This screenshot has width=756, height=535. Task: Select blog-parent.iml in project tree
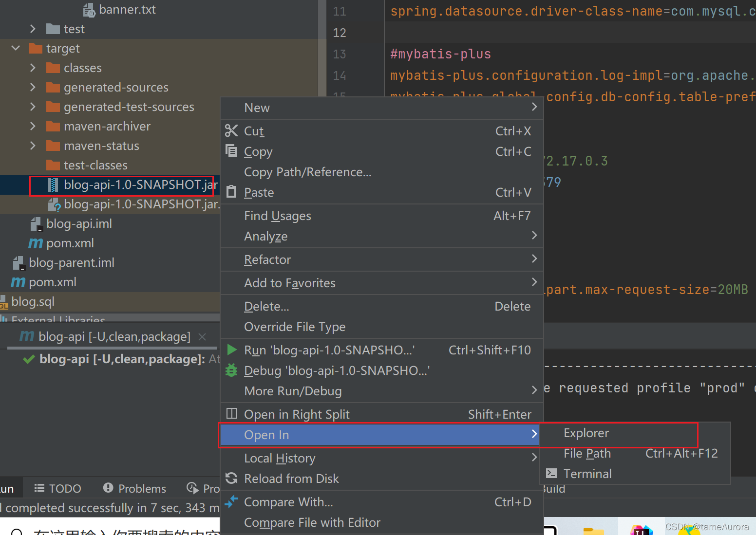click(x=110, y=262)
